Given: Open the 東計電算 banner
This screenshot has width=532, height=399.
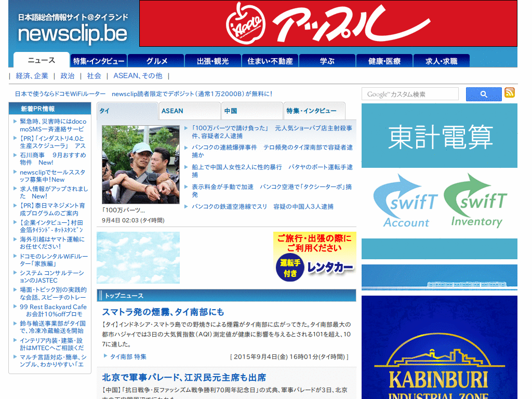Looking at the screenshot, I should coord(440,136).
